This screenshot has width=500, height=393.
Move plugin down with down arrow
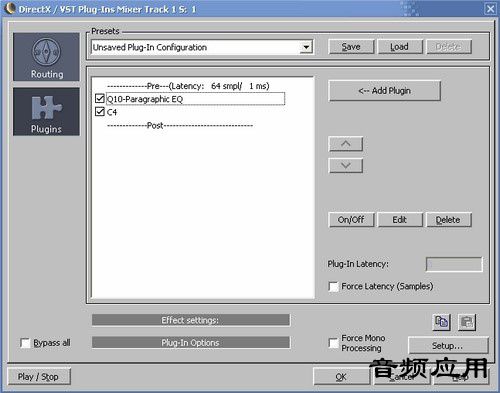346,165
